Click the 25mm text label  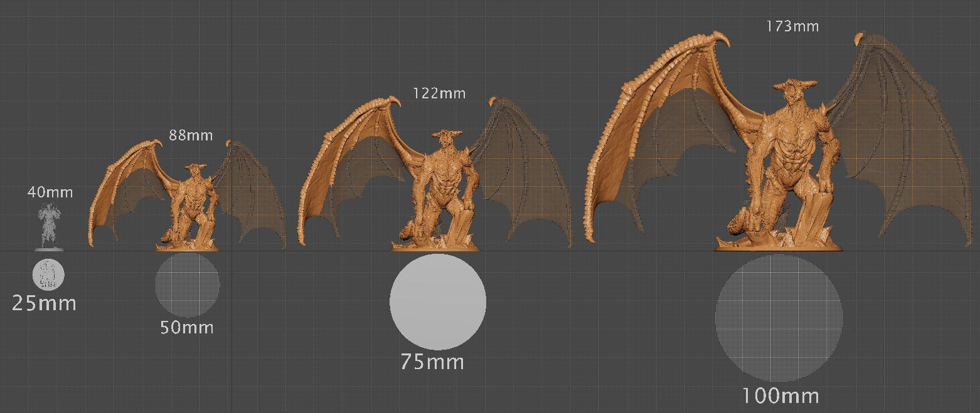[x=45, y=304]
